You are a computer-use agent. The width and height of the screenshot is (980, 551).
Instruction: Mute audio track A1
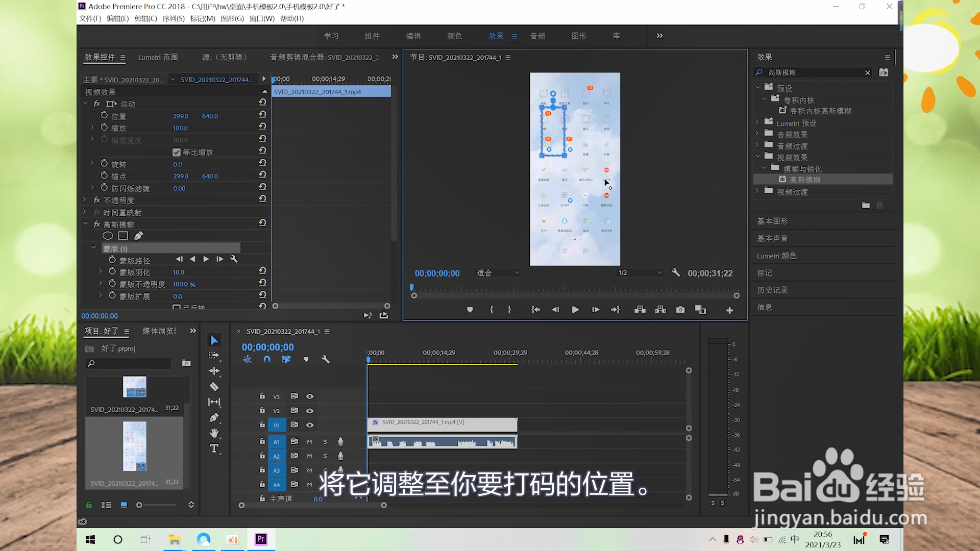(x=309, y=441)
